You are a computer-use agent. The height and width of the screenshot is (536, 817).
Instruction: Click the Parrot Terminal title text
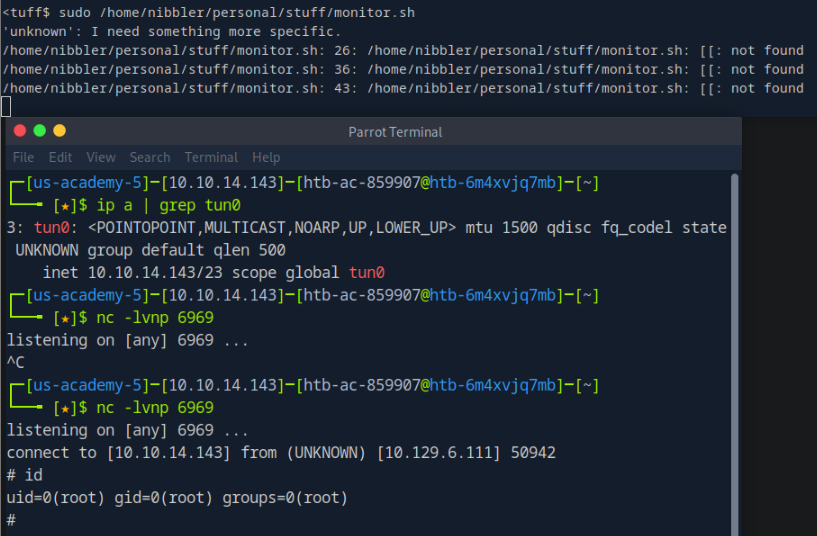[395, 132]
